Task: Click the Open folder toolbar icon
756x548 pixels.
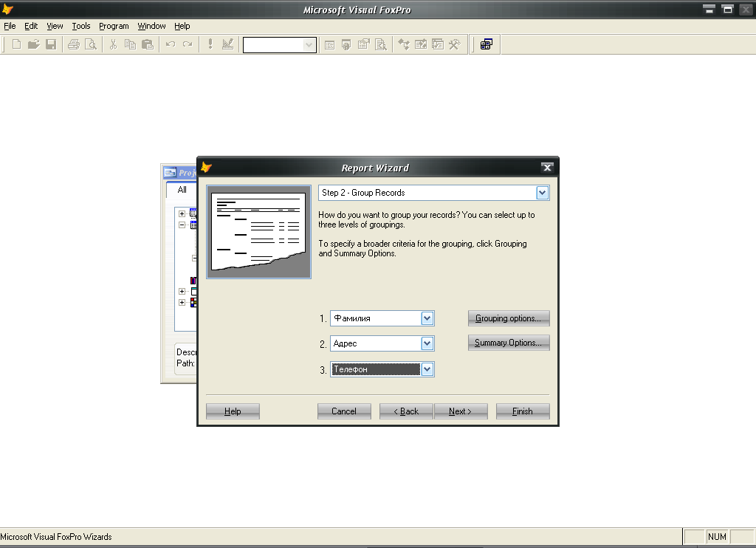Action: 33,44
